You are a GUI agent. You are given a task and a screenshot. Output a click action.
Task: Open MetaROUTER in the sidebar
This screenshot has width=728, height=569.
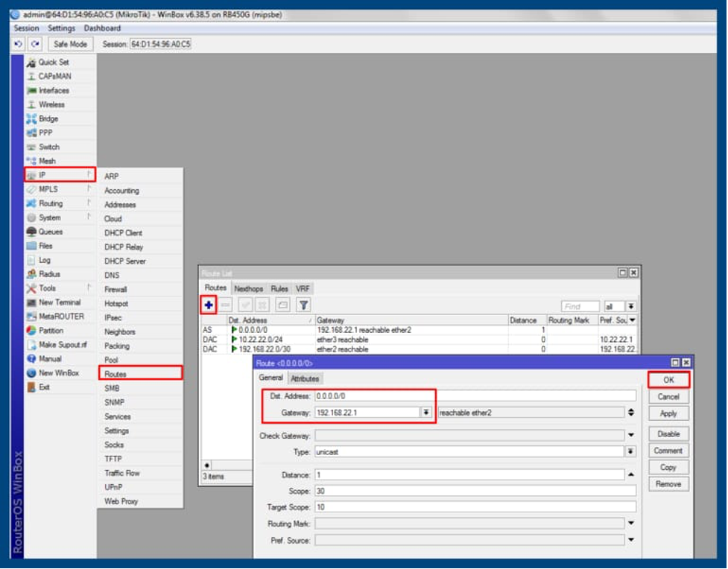tap(60, 317)
